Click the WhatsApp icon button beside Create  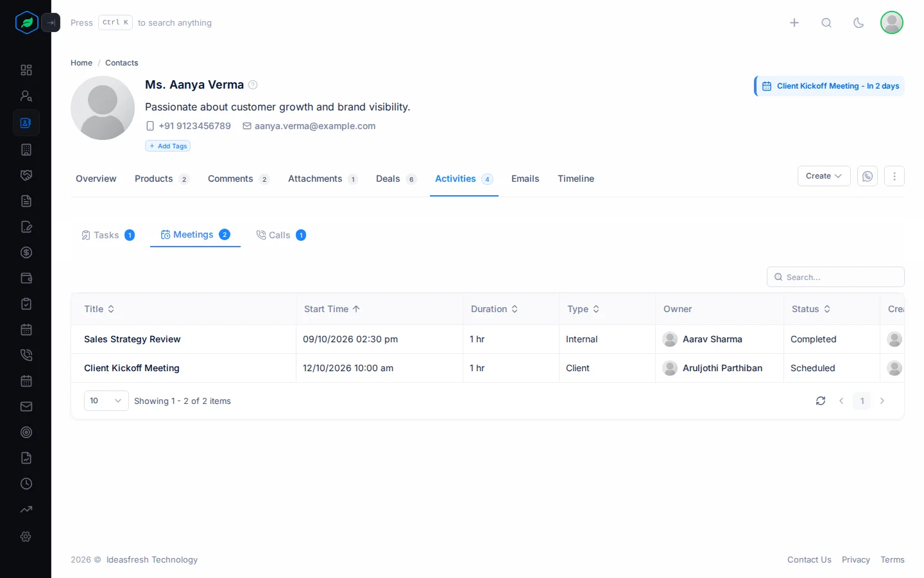pyautogui.click(x=868, y=176)
